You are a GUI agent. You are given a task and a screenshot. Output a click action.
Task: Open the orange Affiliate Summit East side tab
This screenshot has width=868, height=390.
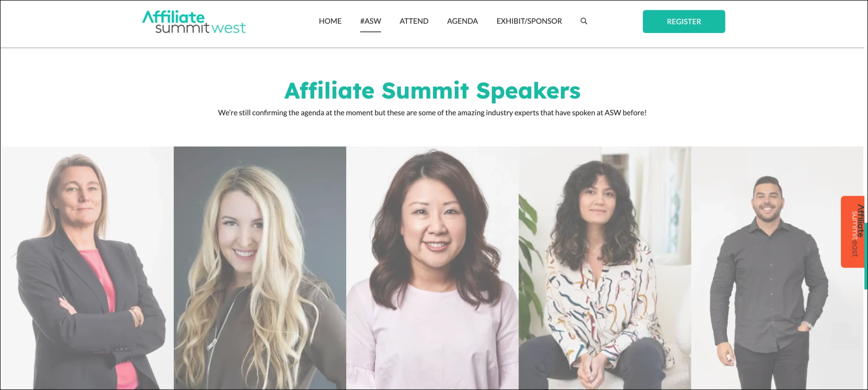pos(852,231)
